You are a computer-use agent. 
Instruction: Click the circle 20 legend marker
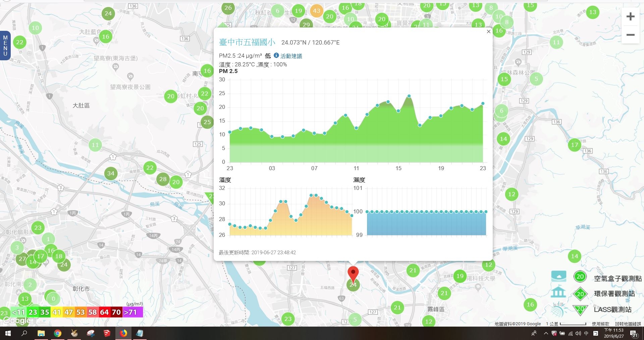580,277
